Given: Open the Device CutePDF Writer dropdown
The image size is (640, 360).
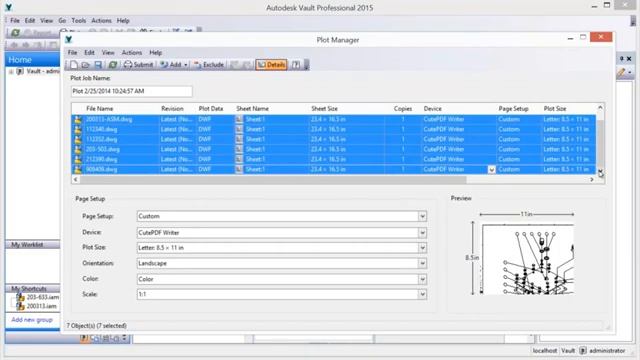Looking at the screenshot, I should tap(422, 233).
